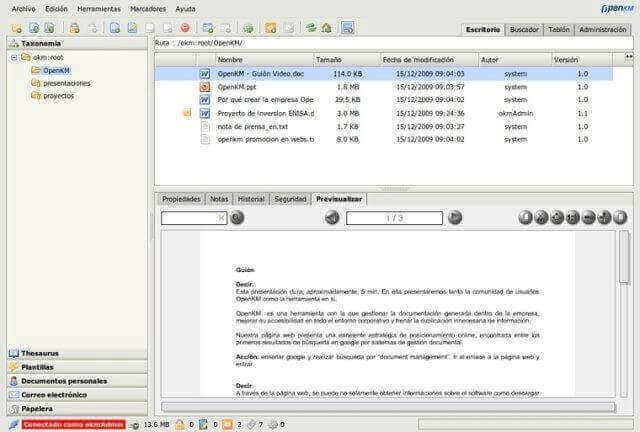The width and height of the screenshot is (640, 432).
Task: Select the projectos folder in tree
Action: (58, 96)
